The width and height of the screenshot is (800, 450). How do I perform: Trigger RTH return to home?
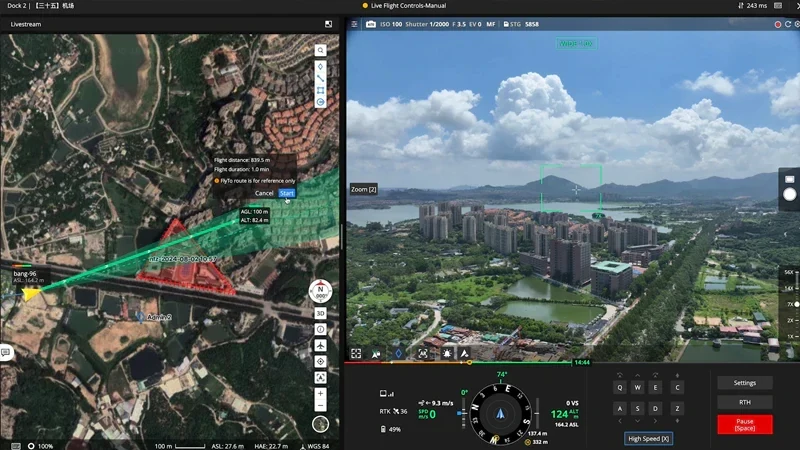click(x=745, y=402)
